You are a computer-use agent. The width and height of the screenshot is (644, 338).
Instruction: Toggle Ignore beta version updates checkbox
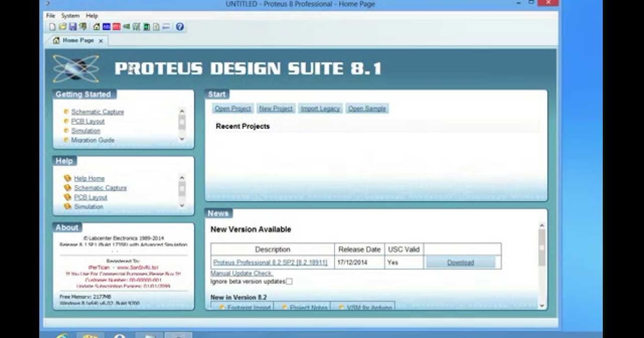[289, 281]
